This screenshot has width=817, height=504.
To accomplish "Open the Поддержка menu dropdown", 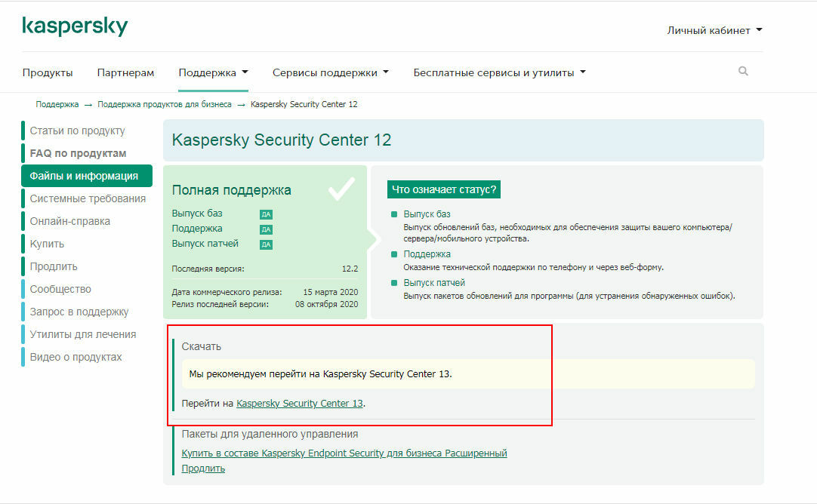I will 213,72.
